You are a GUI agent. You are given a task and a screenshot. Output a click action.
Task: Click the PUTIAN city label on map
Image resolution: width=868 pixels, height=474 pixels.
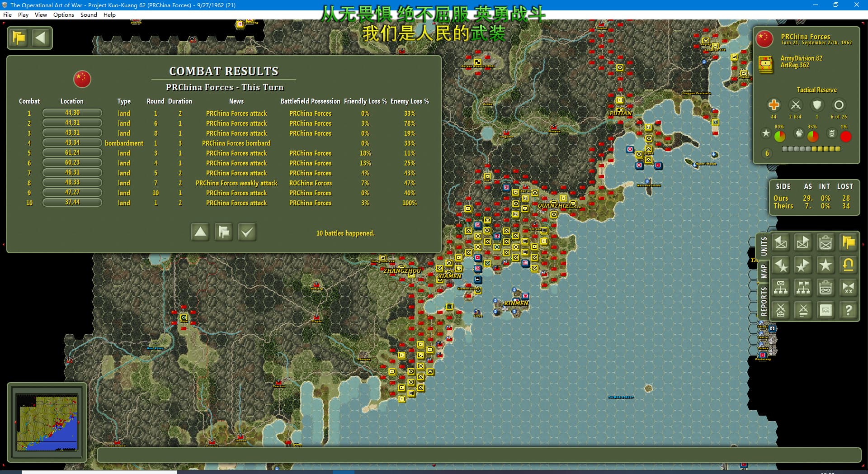click(621, 113)
